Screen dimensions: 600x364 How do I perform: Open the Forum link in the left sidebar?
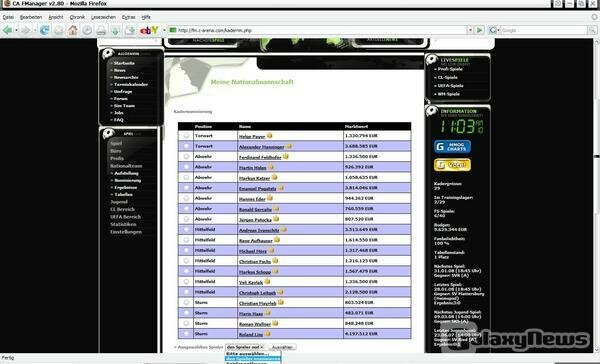click(121, 99)
